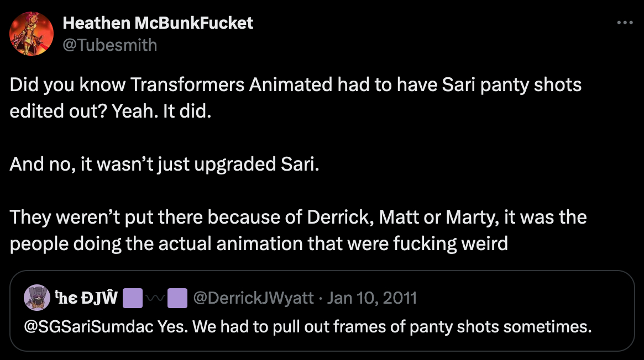Open the quoted author's display name
This screenshot has height=360, width=644.
click(88, 298)
